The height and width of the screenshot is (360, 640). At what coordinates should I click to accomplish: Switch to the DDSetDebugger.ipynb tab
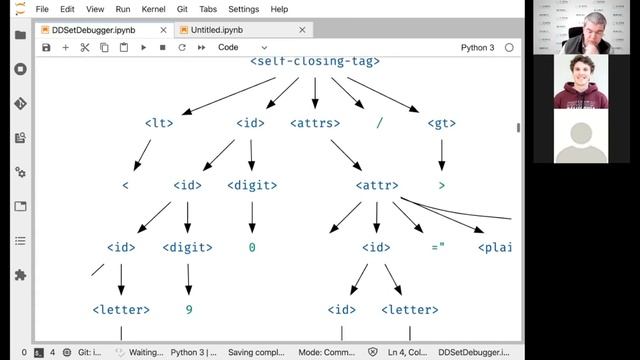pyautogui.click(x=93, y=30)
